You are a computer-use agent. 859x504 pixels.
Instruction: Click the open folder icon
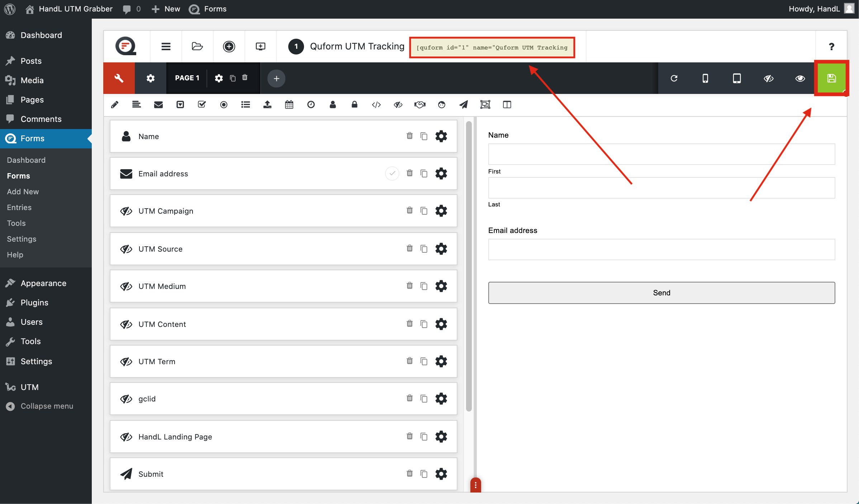tap(197, 46)
